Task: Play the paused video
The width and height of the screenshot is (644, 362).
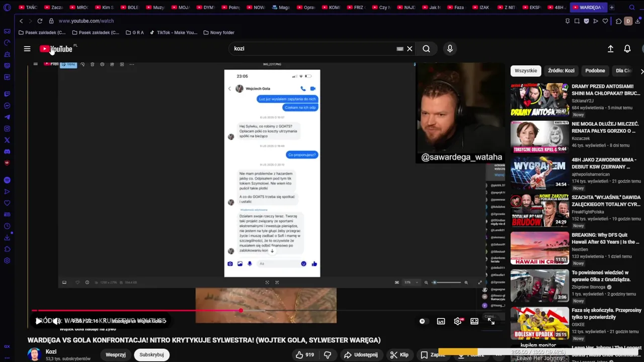Action: point(38,321)
